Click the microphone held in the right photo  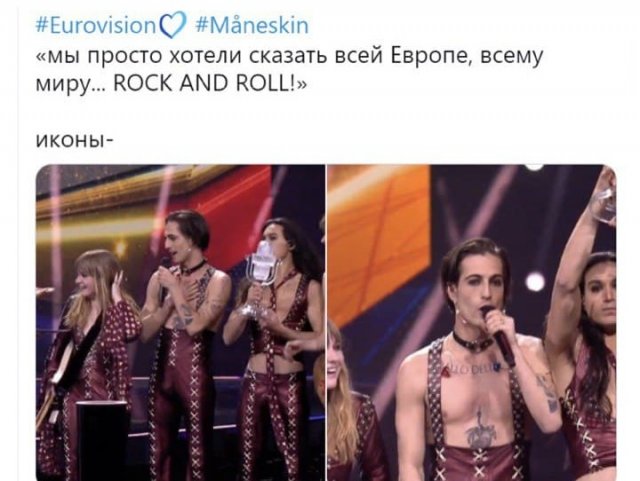tap(497, 335)
